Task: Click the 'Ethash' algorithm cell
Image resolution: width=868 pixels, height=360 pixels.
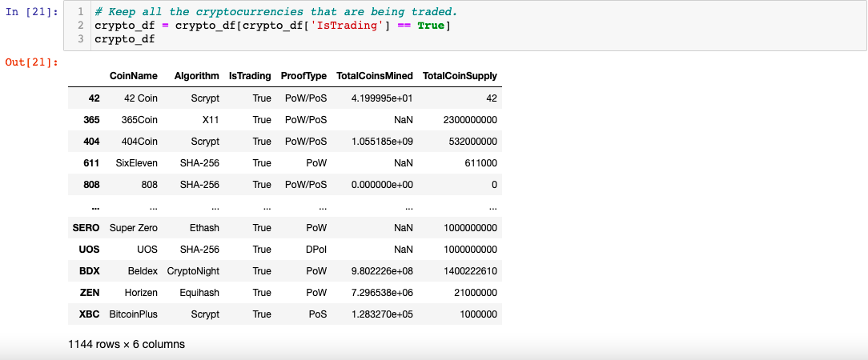Action: click(x=203, y=227)
